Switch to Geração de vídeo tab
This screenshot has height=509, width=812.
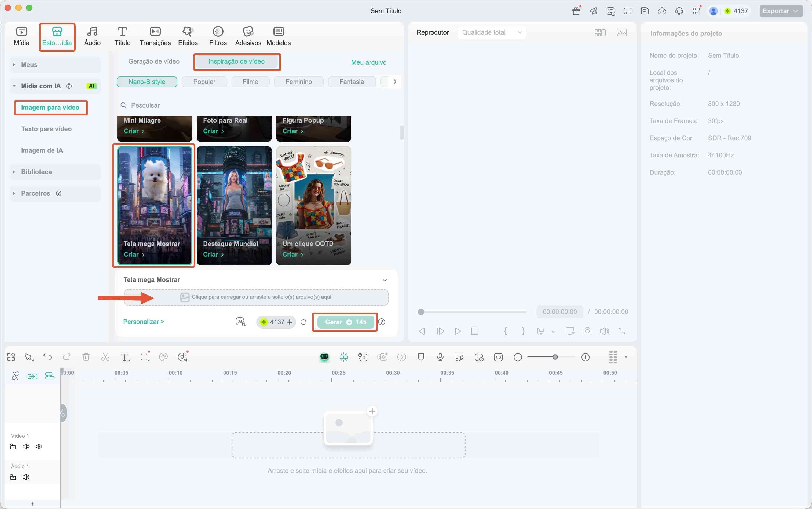click(154, 62)
